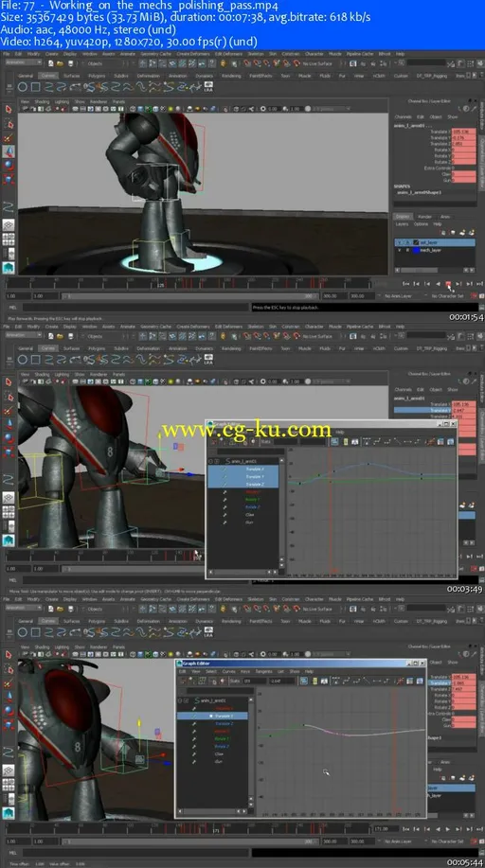Move nearest picked key tool, 00:05:44 Graph Editor
This screenshot has height=868, width=485.
click(x=183, y=682)
